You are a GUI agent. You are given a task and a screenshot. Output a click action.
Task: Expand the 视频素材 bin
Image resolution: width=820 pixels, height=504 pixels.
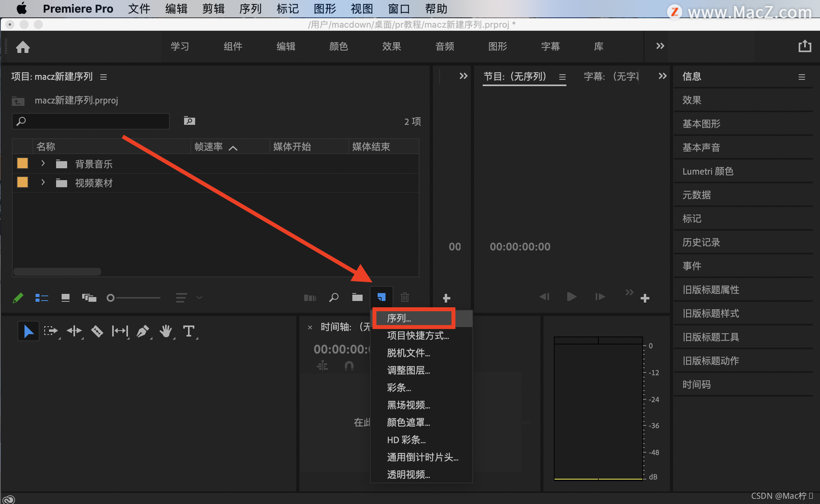[x=43, y=182]
